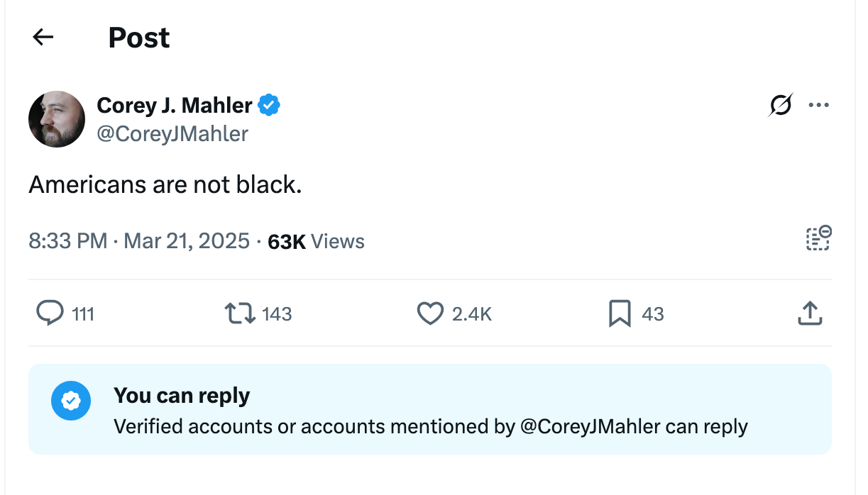Click the @CoreyJMahler handle

(172, 134)
